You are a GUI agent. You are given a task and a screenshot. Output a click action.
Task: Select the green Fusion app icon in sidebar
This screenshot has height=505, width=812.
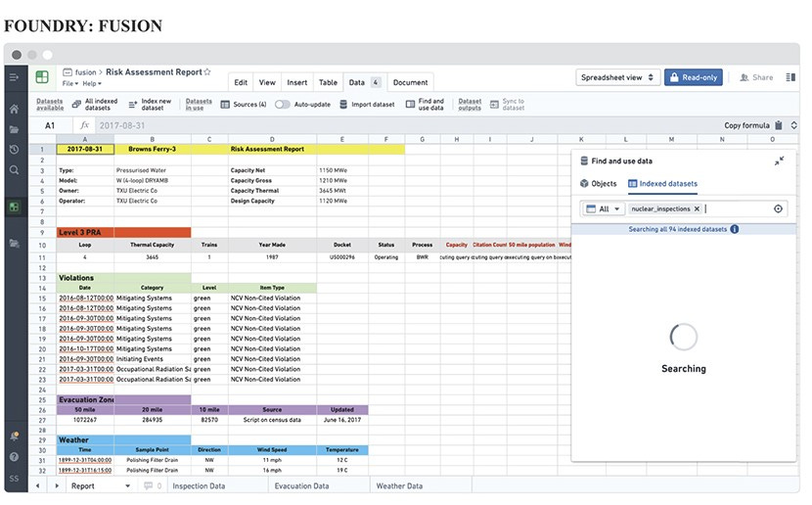[x=14, y=207]
